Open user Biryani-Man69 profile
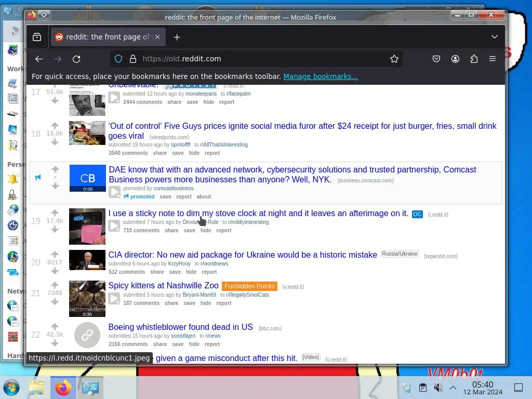The image size is (532, 399). tap(199, 295)
